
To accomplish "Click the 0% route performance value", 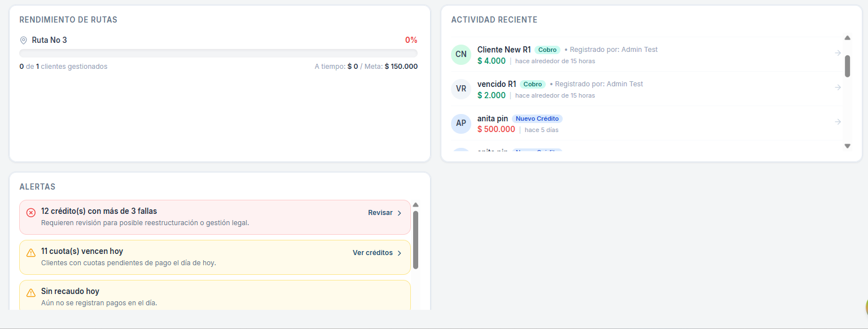I will (x=411, y=40).
